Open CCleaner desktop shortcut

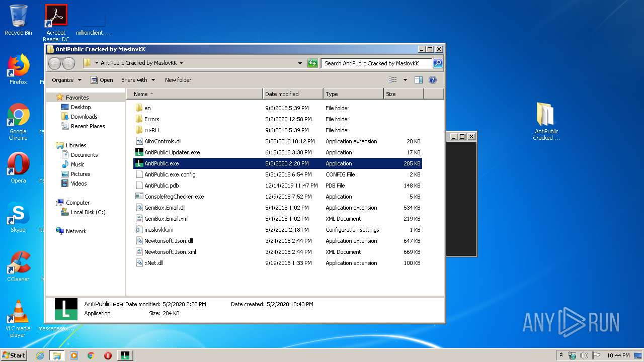coord(18,266)
